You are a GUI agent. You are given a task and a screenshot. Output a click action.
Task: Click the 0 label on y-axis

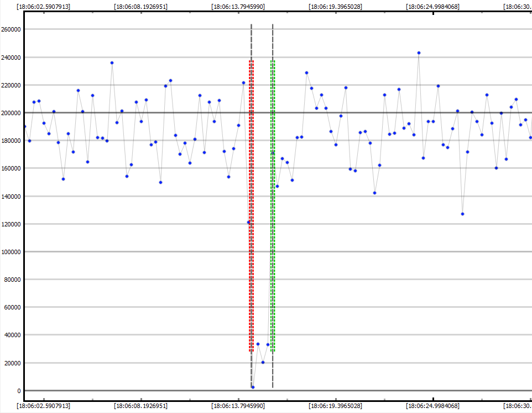click(x=18, y=391)
